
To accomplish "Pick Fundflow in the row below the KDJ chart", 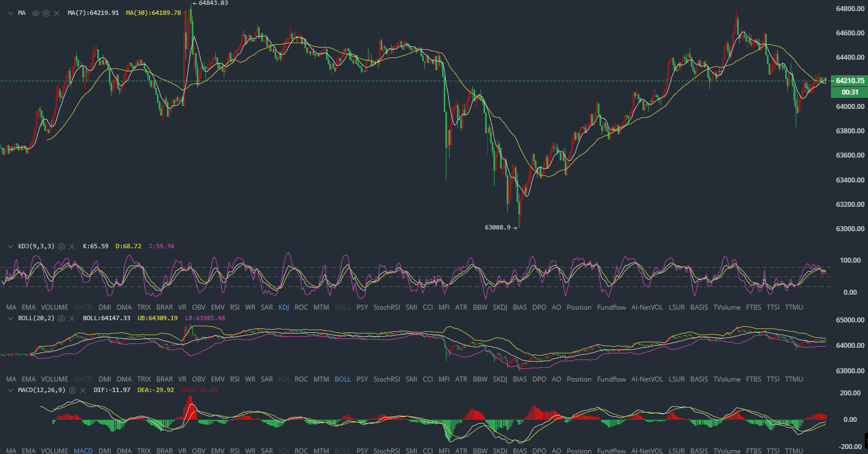I will [x=612, y=307].
